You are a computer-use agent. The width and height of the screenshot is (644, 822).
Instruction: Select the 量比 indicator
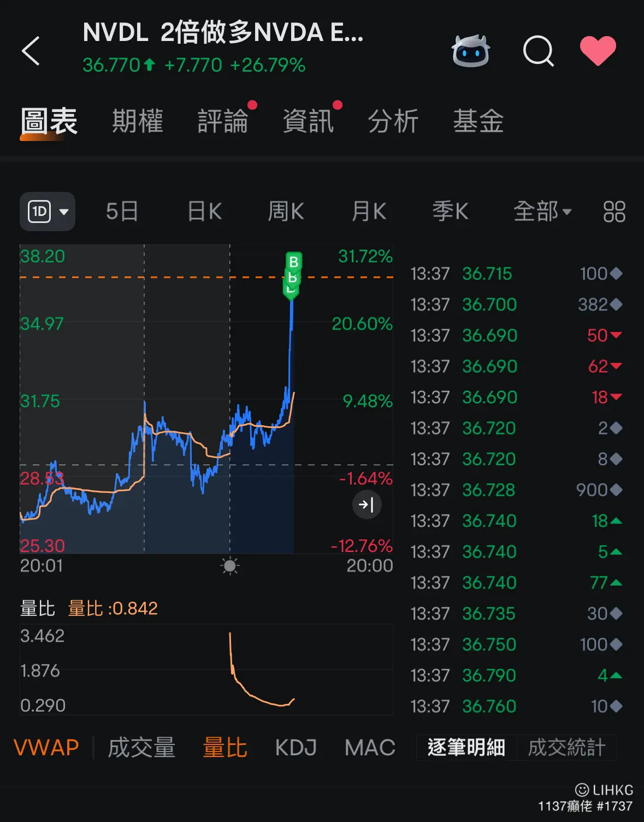225,748
